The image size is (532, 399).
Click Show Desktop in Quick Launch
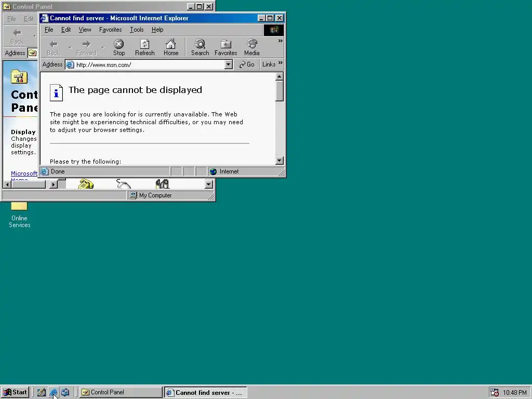coord(42,392)
